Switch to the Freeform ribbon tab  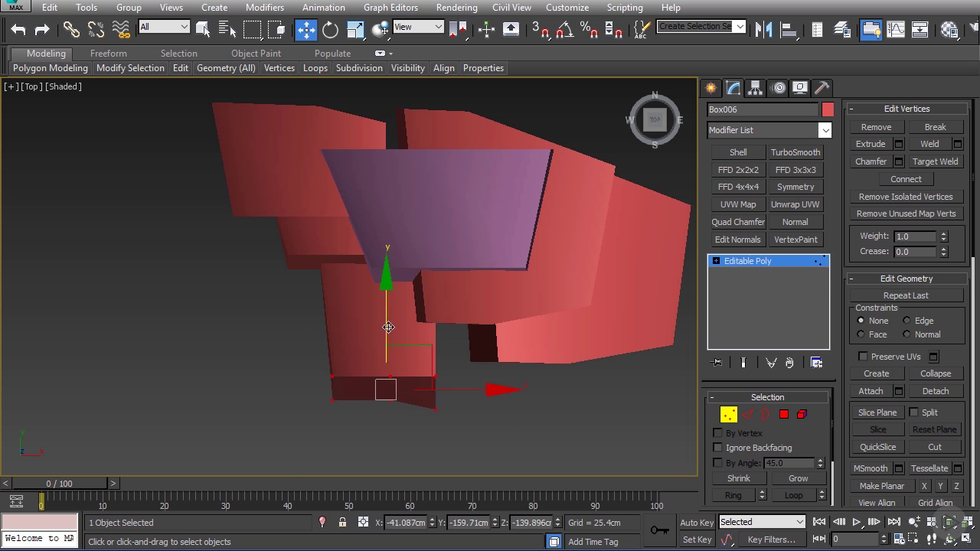[x=109, y=54]
